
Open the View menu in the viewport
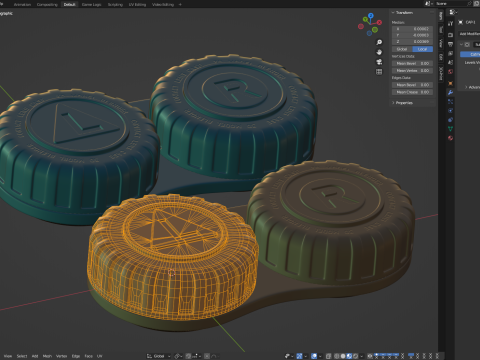click(8, 356)
